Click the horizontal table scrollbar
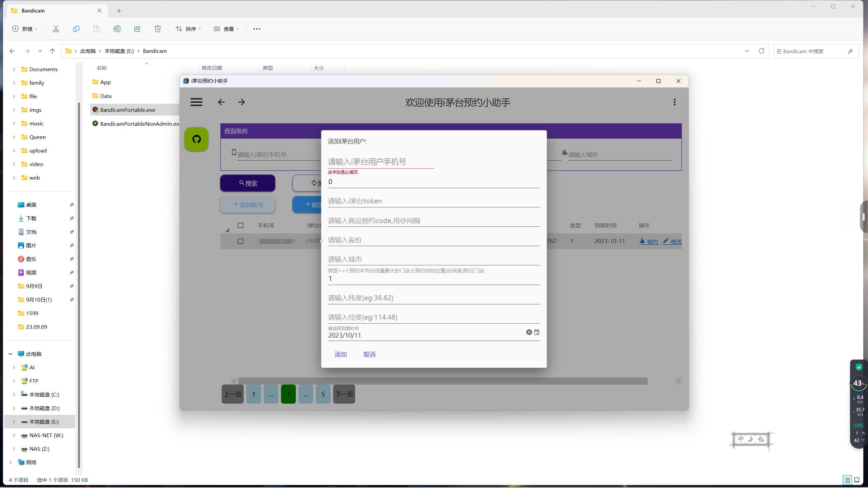This screenshot has height=488, width=868. (x=443, y=381)
